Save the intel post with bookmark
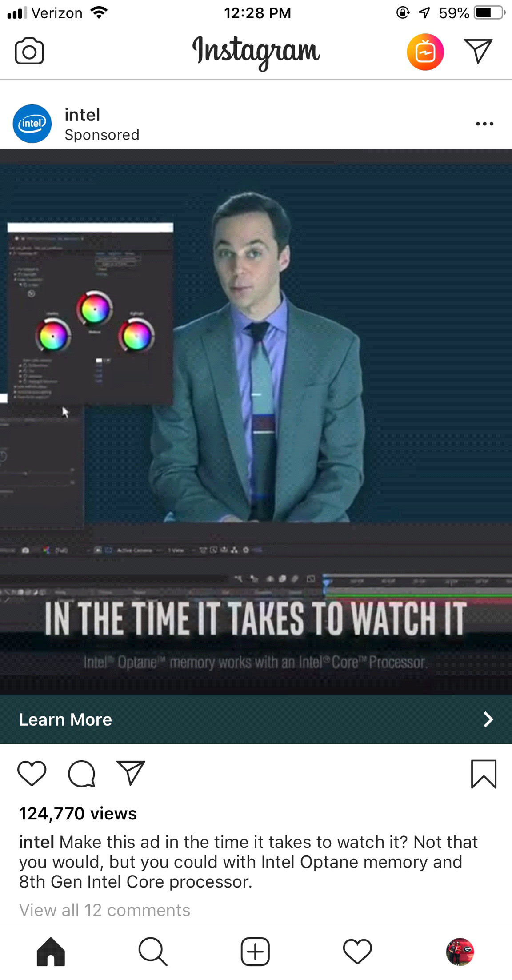Viewport: 512px width, 980px height. click(484, 774)
